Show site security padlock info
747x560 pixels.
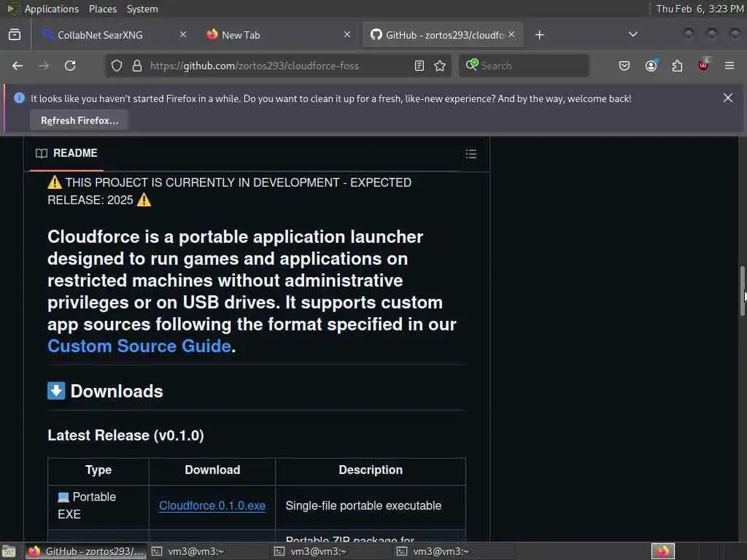pyautogui.click(x=137, y=66)
